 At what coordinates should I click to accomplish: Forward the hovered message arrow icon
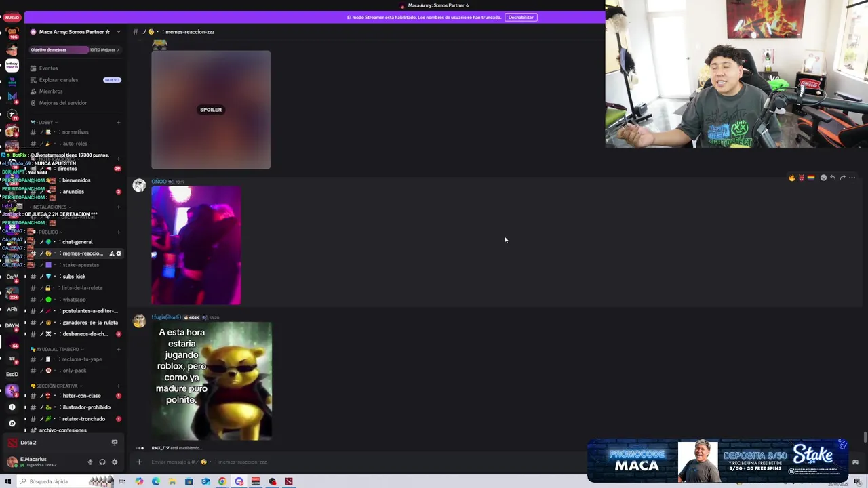point(842,178)
